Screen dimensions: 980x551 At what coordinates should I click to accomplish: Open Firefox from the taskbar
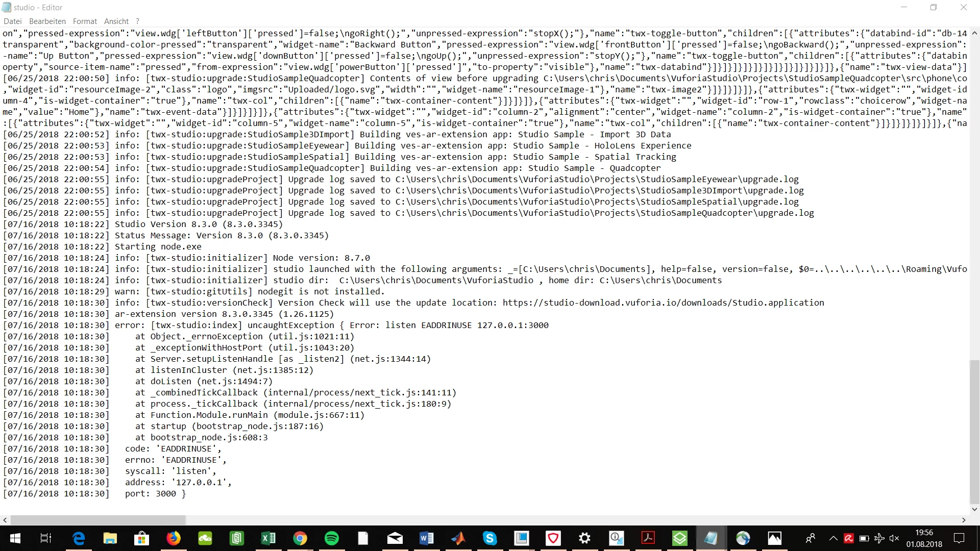[174, 538]
